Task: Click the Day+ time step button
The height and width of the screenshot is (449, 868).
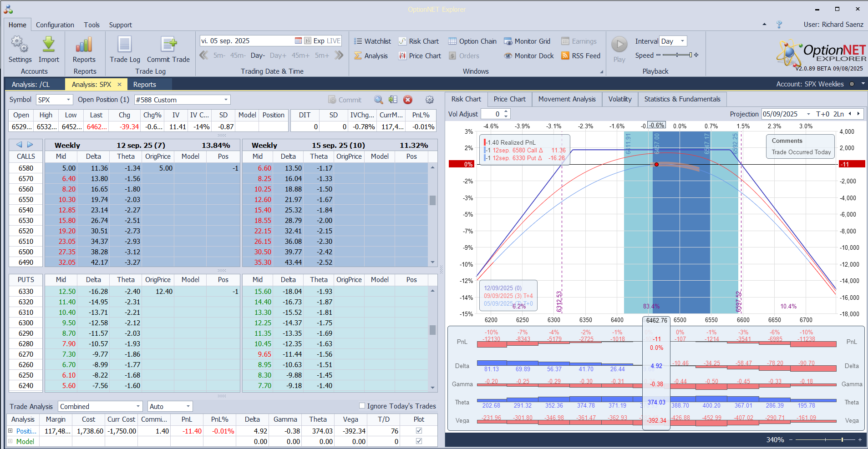Action: point(278,55)
